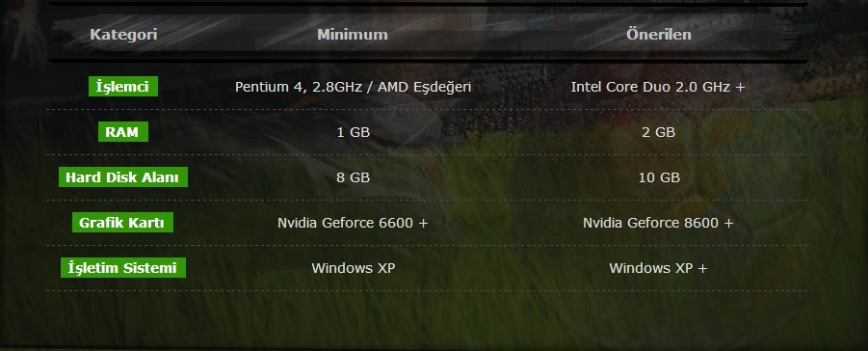
Task: Click Nvidia Geforce 8600 + text
Action: pos(658,223)
